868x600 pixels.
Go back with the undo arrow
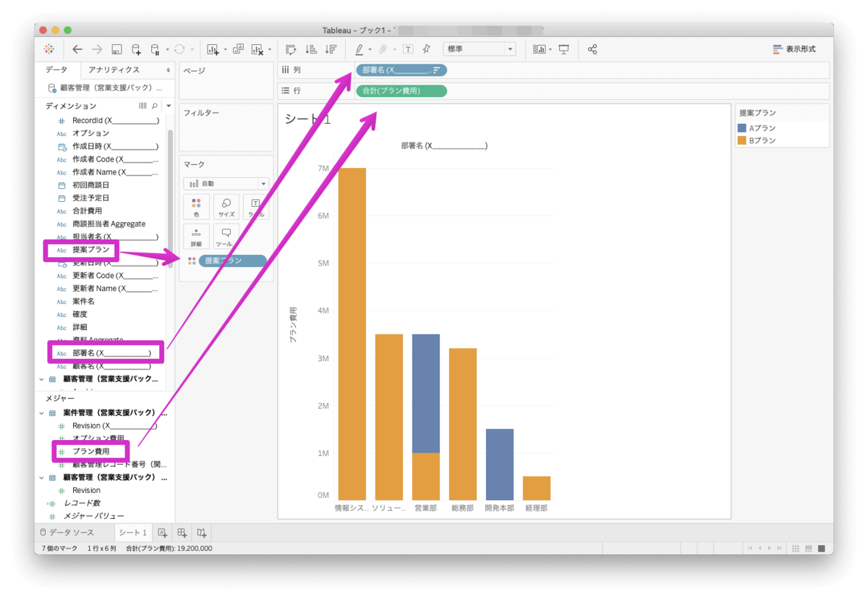[77, 49]
